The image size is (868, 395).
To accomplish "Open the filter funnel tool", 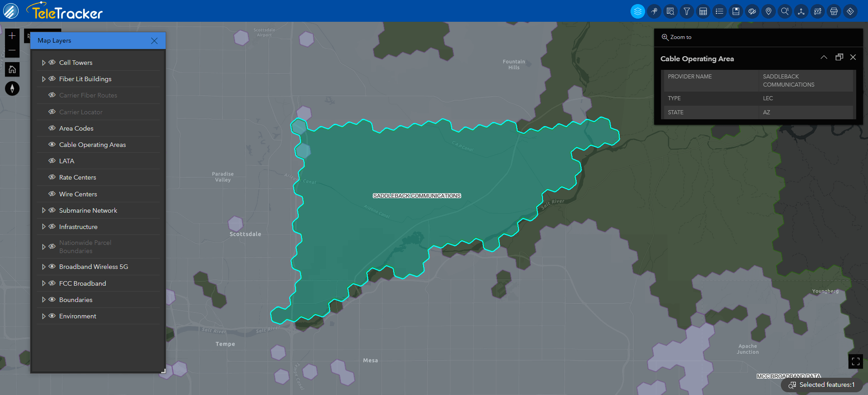I will (687, 11).
